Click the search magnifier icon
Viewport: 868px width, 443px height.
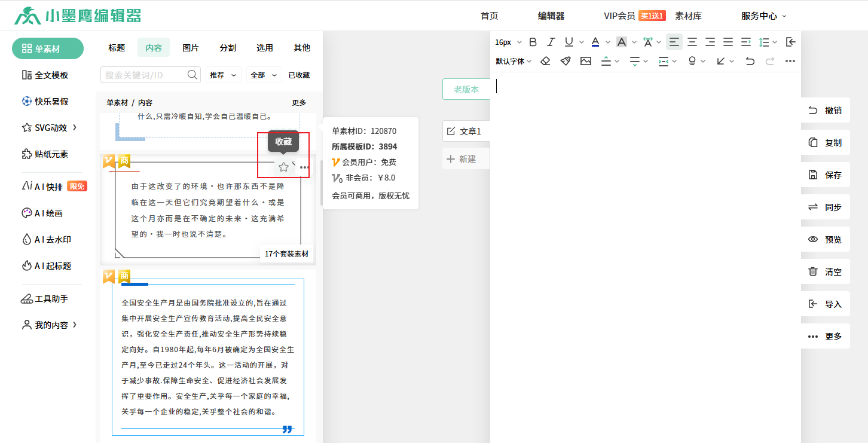(x=192, y=75)
